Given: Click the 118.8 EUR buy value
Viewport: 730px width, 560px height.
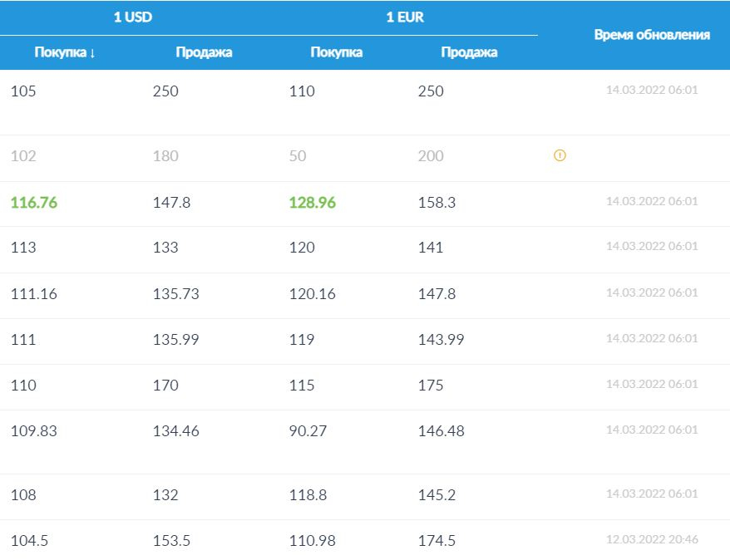Looking at the screenshot, I should [308, 495].
